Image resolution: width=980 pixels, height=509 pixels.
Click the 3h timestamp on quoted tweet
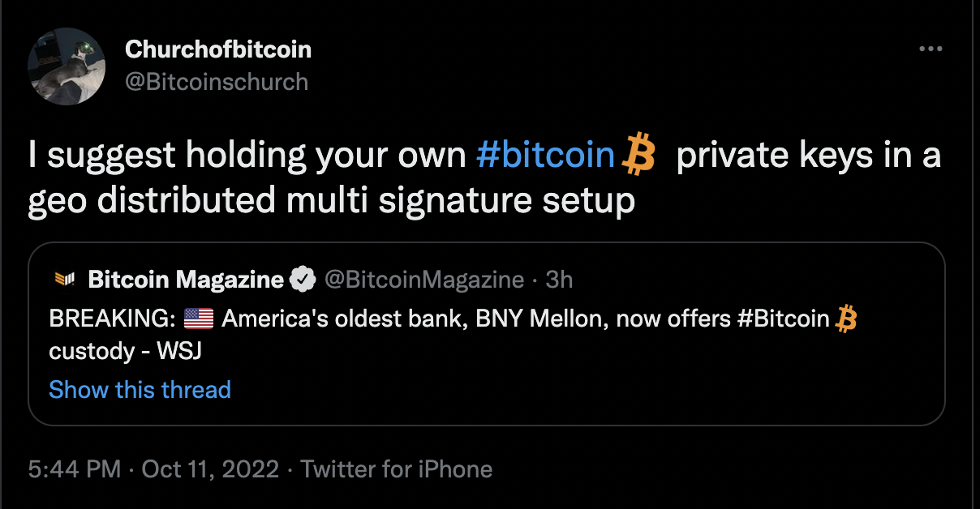click(559, 280)
